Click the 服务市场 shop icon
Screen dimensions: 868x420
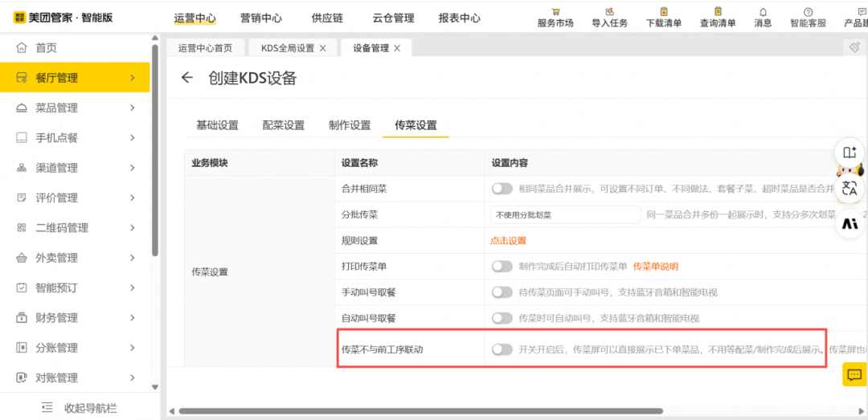coord(555,11)
